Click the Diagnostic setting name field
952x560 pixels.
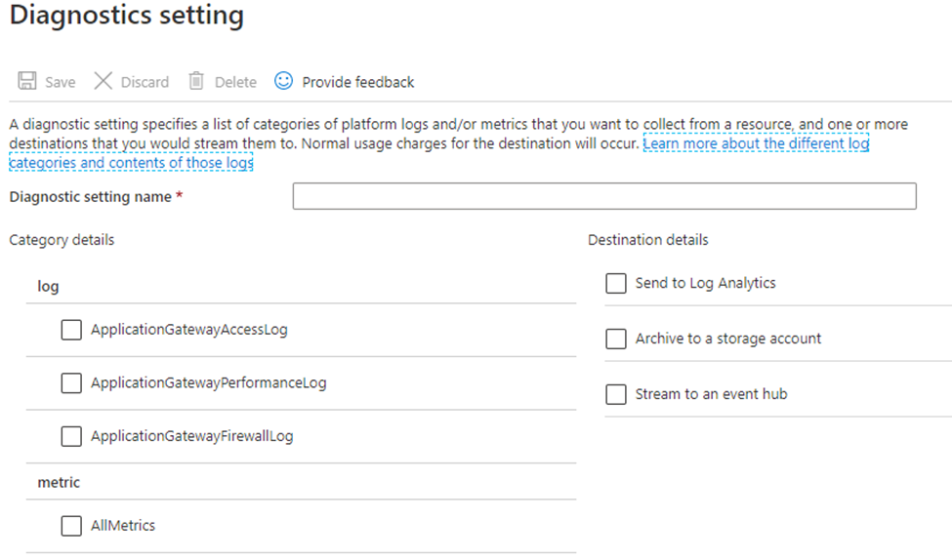(x=603, y=196)
